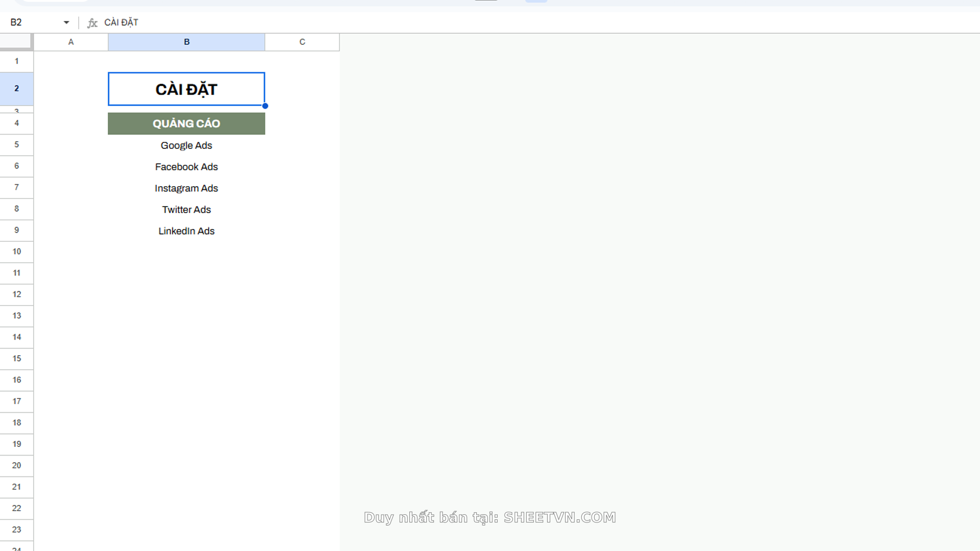Screen dimensions: 980x551
Task: Click the B2 name box field
Action: (31, 22)
